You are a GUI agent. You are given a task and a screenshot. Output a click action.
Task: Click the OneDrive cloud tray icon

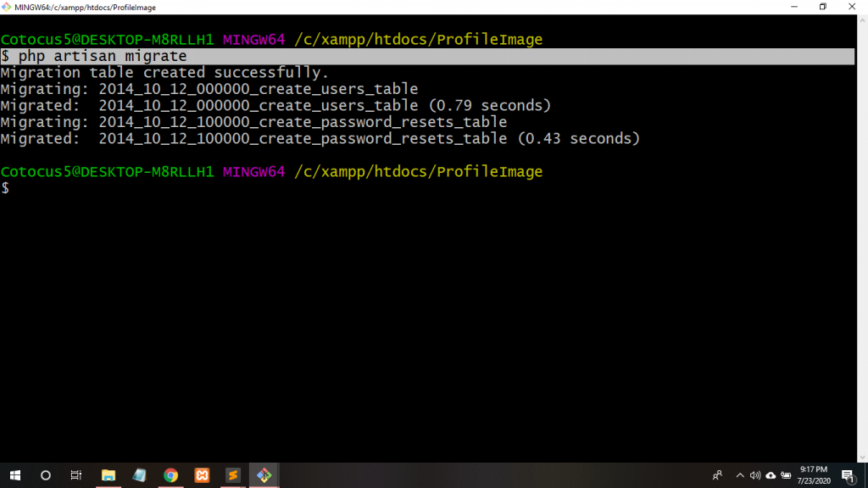pyautogui.click(x=771, y=475)
